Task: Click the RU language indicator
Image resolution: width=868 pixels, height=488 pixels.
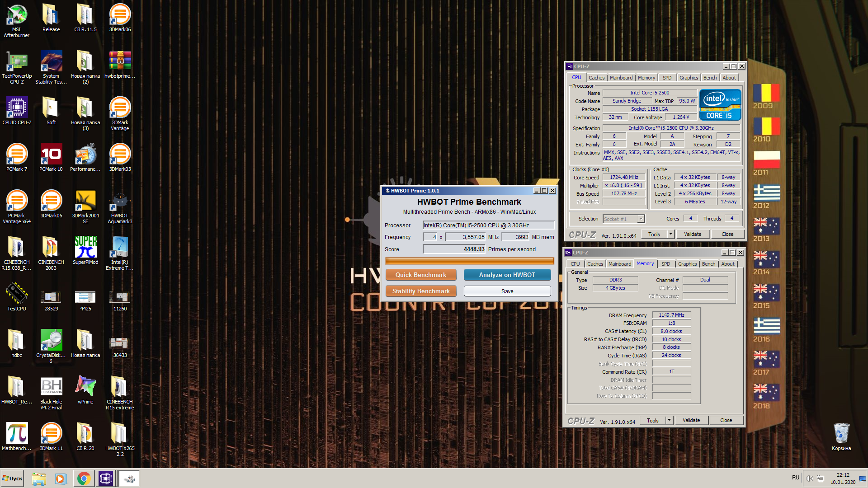Action: tap(796, 478)
